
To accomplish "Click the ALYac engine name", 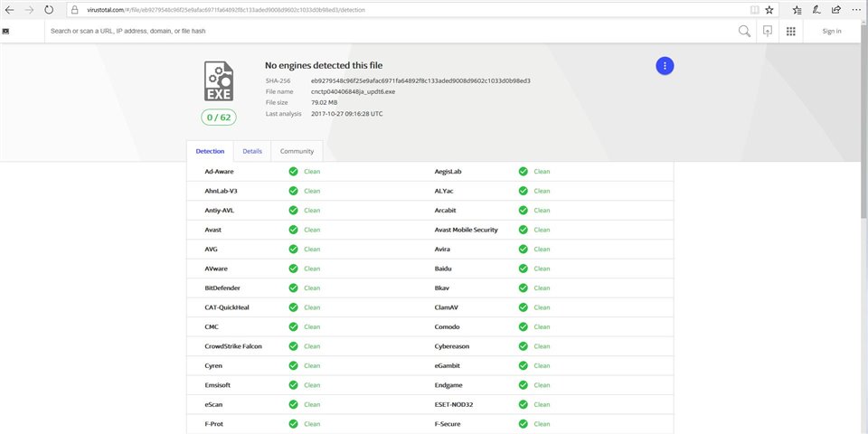I will 445,191.
